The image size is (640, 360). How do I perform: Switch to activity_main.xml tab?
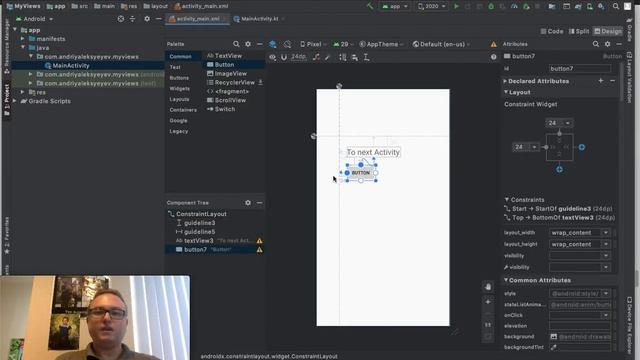tap(198, 19)
